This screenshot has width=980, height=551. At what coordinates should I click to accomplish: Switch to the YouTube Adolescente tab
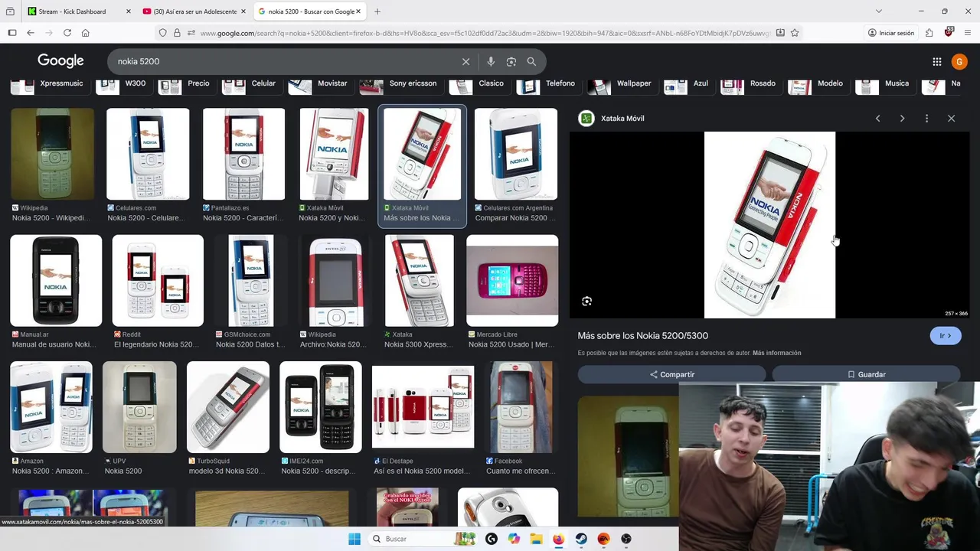194,11
